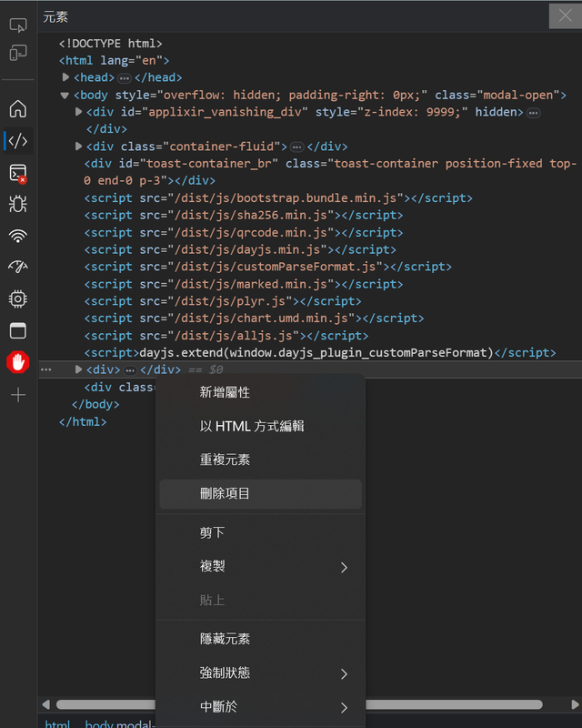This screenshot has height=728, width=582.
Task: Collapse the body element
Action: 65,96
